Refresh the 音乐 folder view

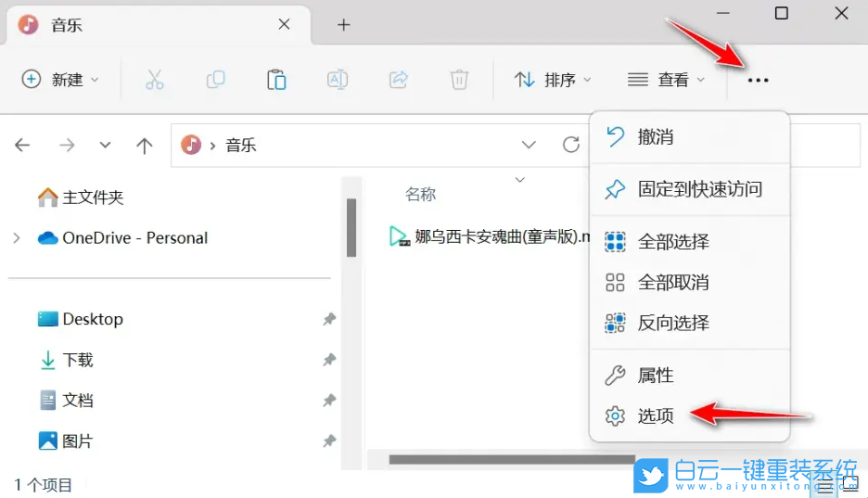(x=570, y=145)
